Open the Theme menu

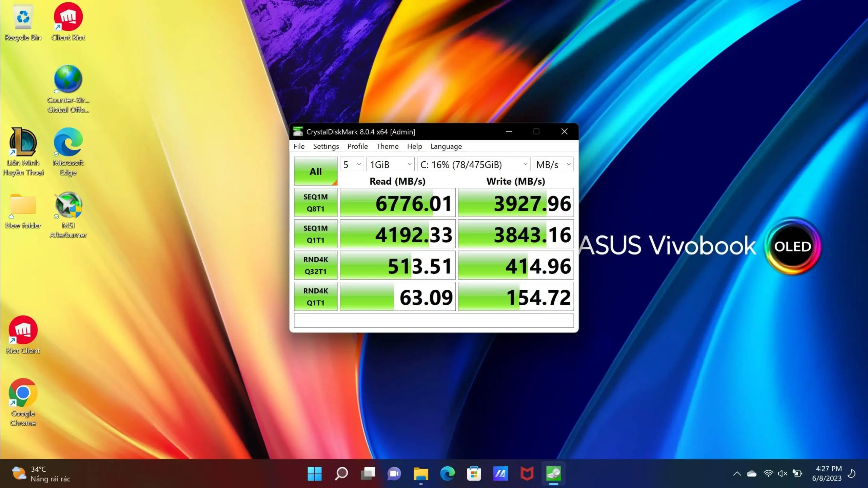click(x=387, y=146)
